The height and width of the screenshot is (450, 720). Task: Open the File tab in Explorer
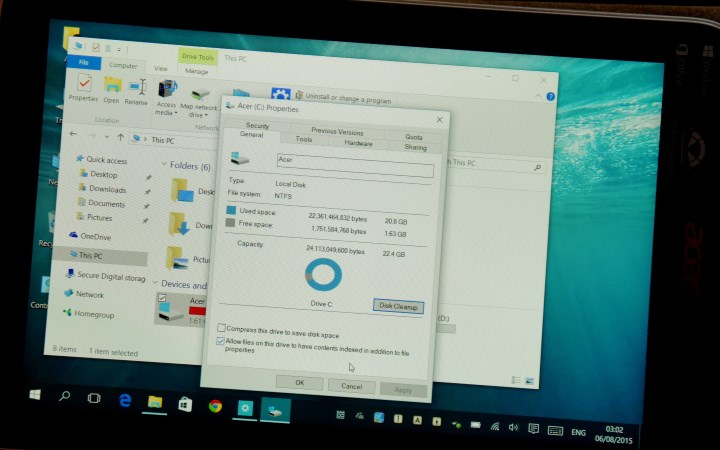tap(84, 62)
